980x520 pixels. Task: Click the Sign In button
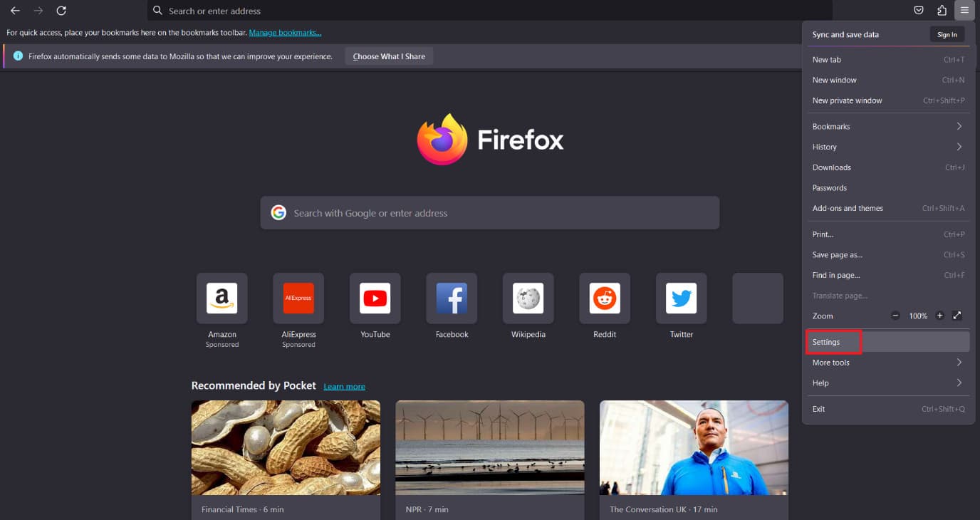[x=947, y=34]
